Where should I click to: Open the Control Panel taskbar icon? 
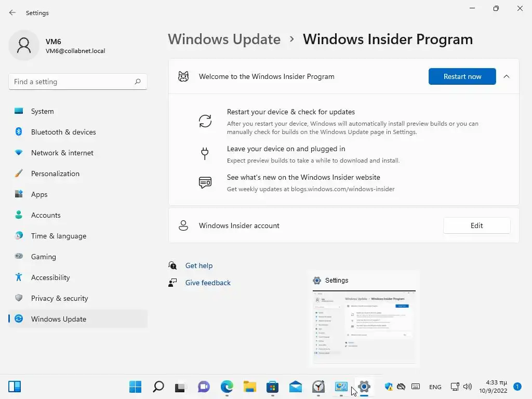click(x=341, y=387)
